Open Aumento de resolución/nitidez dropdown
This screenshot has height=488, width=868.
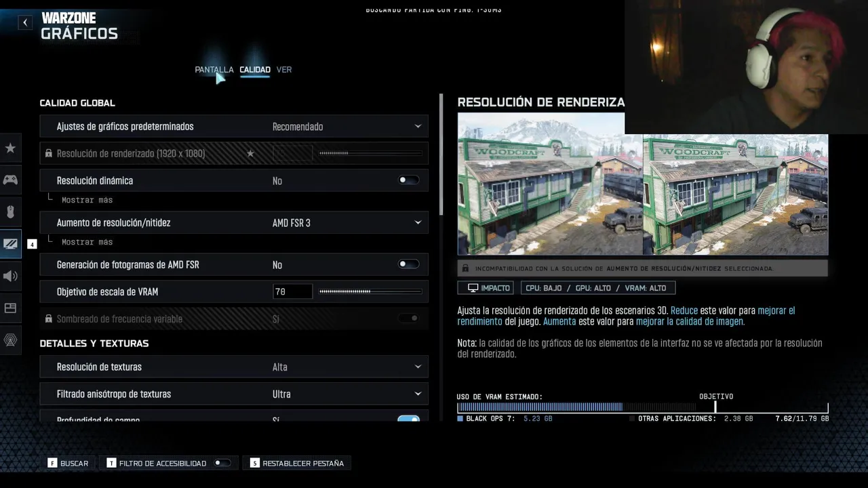coord(234,222)
